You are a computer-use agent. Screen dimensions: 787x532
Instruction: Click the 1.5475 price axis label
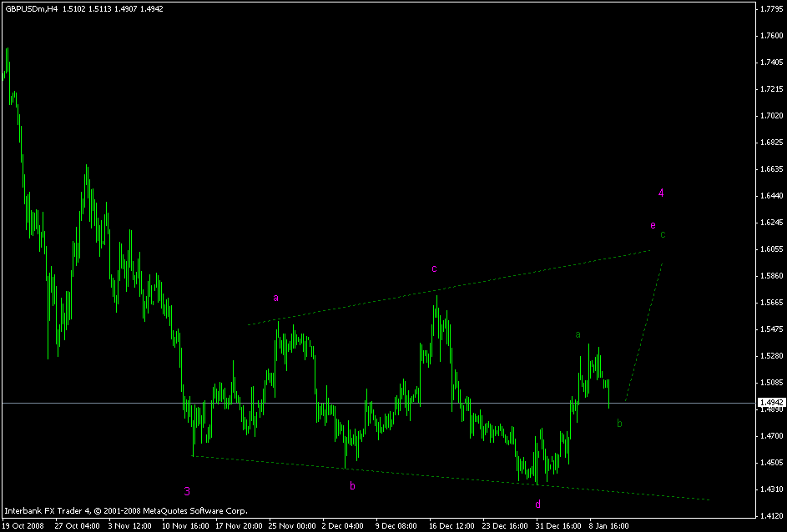[x=771, y=329]
